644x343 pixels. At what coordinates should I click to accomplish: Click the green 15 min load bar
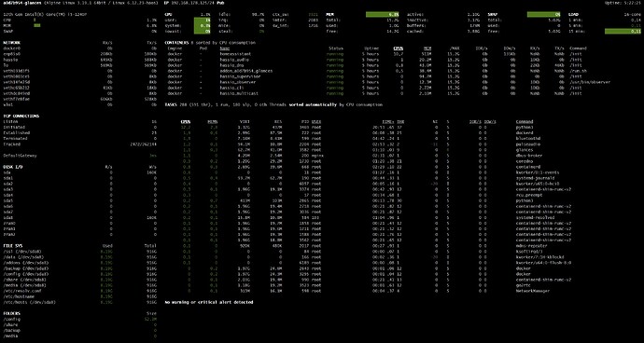point(623,31)
